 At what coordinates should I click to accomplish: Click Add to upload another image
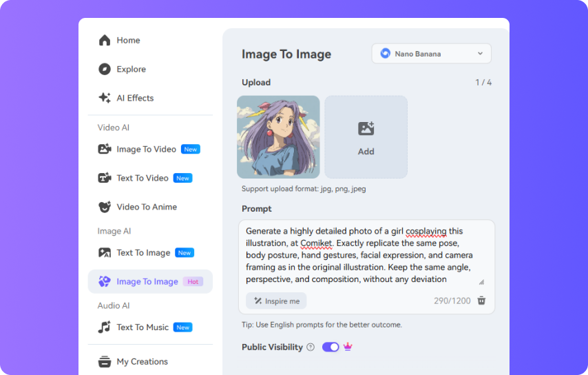coord(366,137)
